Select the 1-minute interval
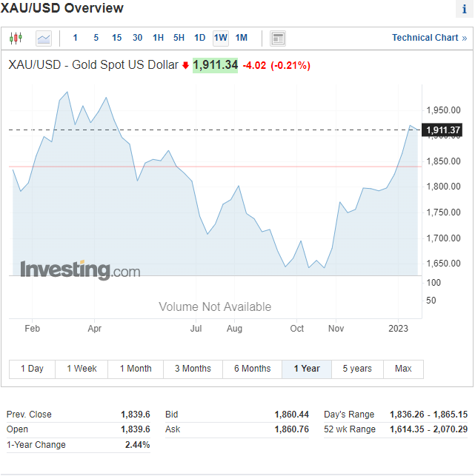Image resolution: width=475 pixels, height=476 pixels. (x=75, y=38)
